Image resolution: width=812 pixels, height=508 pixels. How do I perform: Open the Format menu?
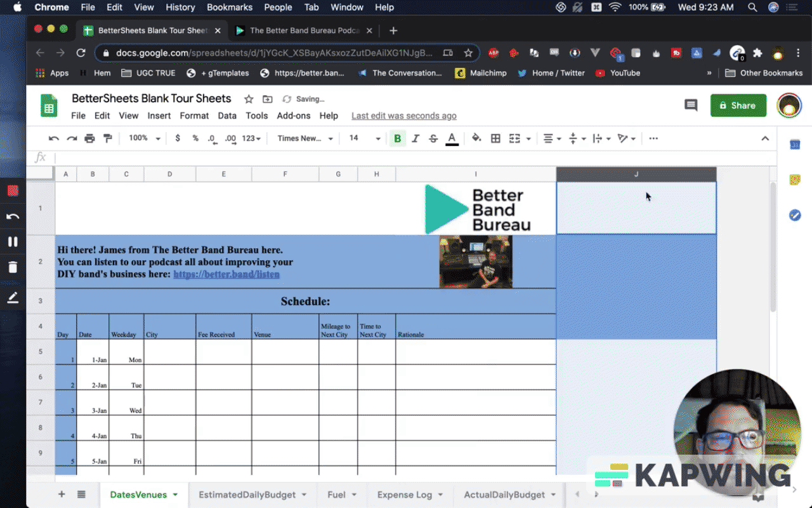194,116
